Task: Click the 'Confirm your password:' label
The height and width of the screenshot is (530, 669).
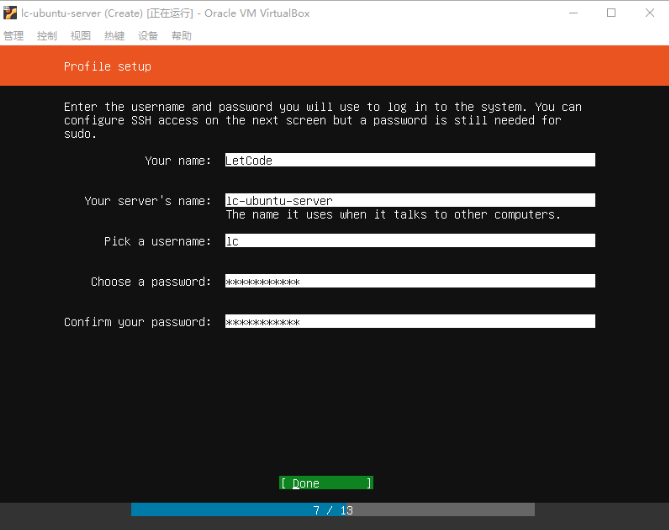Action: click(x=137, y=322)
